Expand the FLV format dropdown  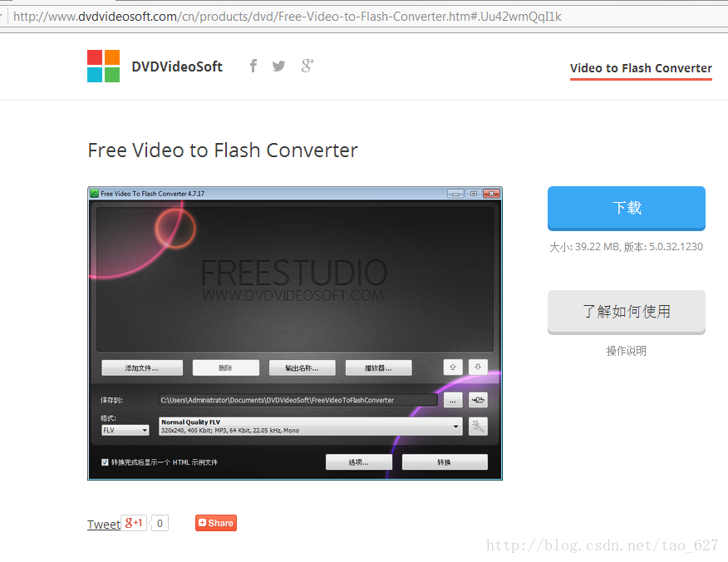coord(125,430)
